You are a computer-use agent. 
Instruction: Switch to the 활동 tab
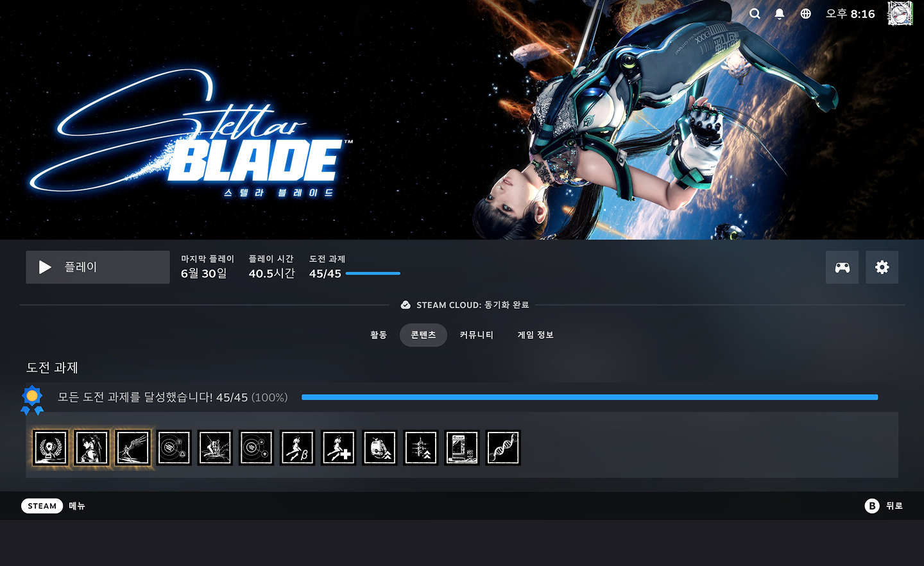pos(379,335)
